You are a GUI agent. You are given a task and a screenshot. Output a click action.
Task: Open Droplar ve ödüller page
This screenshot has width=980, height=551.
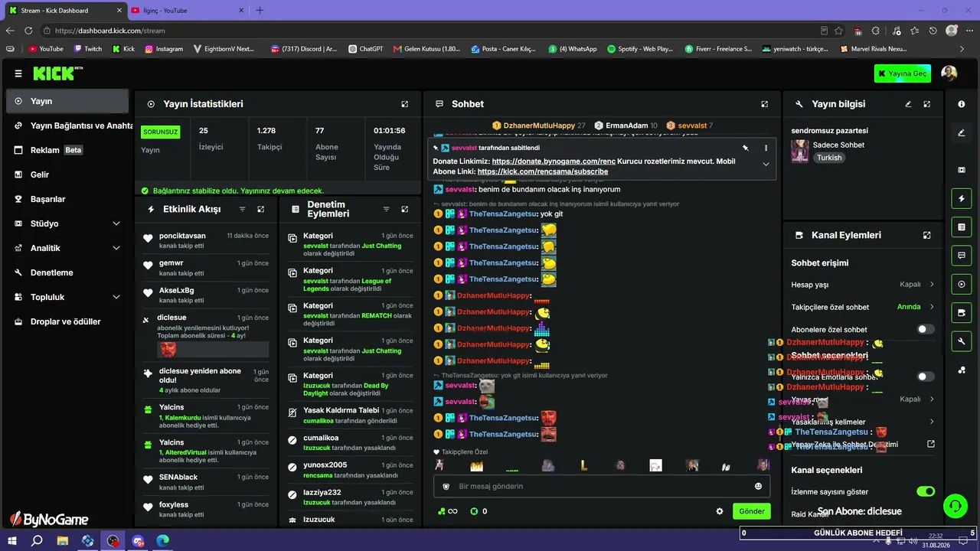click(x=67, y=321)
